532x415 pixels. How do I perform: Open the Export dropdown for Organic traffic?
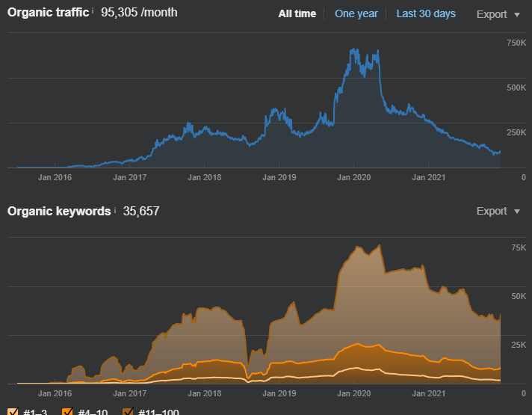[x=498, y=14]
